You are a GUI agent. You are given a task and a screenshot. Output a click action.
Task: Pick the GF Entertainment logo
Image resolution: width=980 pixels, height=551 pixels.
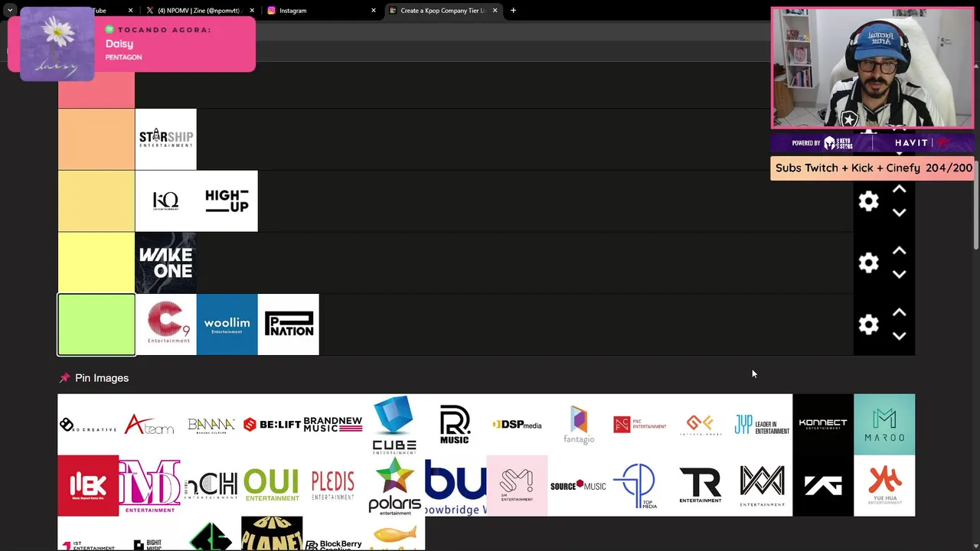pos(701,425)
